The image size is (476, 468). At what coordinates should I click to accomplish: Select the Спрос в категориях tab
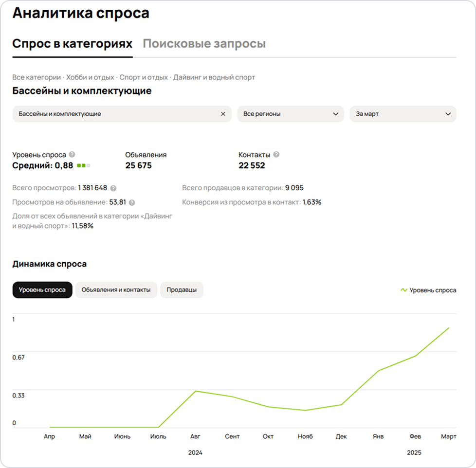73,44
